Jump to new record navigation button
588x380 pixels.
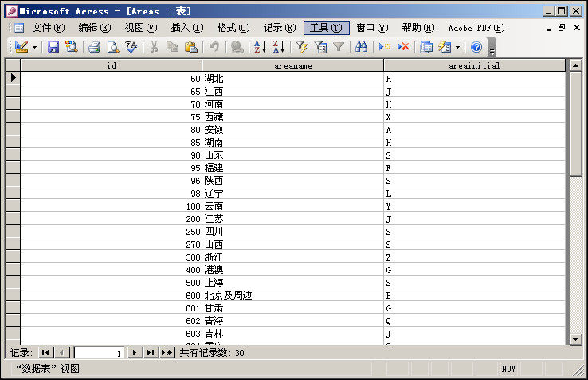(167, 353)
